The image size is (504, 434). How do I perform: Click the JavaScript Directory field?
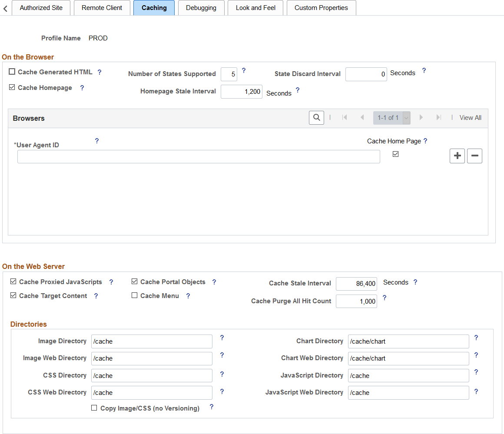coord(408,375)
